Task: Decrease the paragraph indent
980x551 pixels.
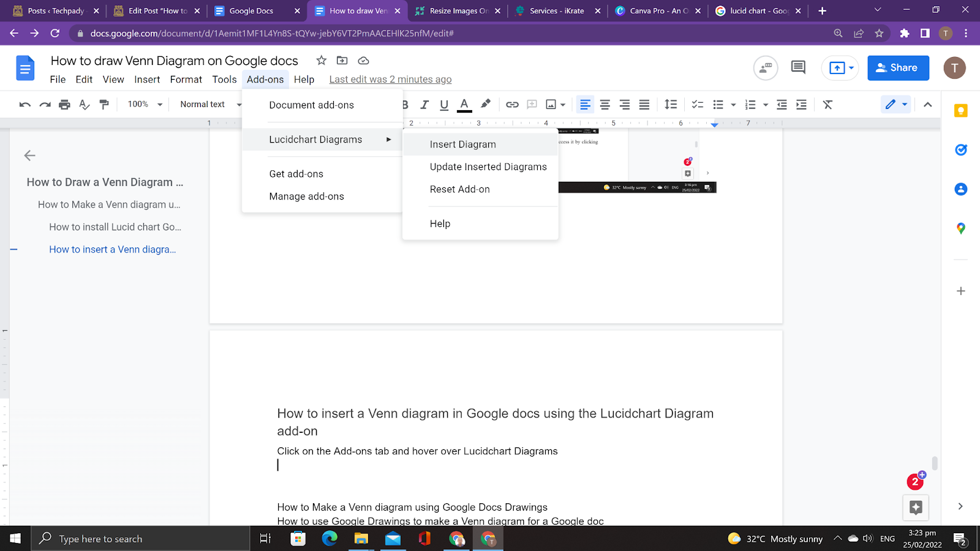Action: pos(782,105)
